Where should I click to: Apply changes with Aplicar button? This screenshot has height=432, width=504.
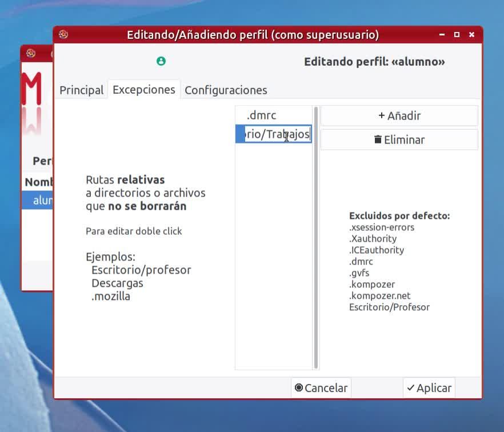[429, 388]
